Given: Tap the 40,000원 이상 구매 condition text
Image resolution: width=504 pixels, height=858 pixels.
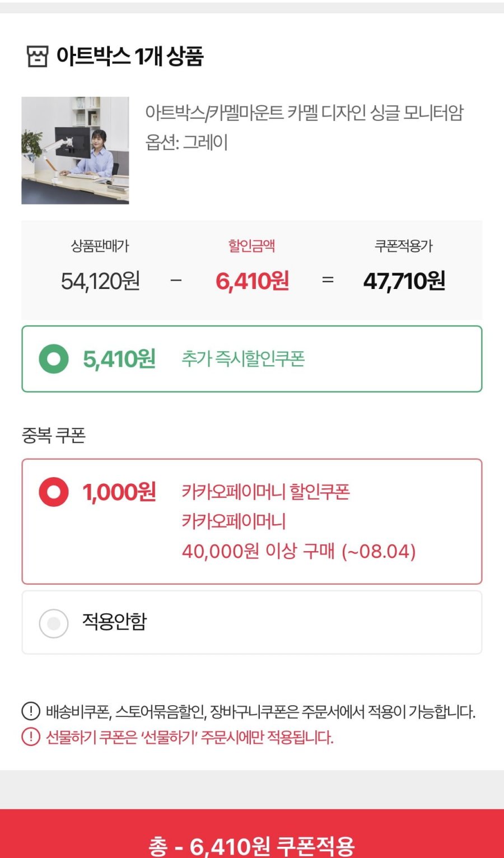Looking at the screenshot, I should 298,551.
